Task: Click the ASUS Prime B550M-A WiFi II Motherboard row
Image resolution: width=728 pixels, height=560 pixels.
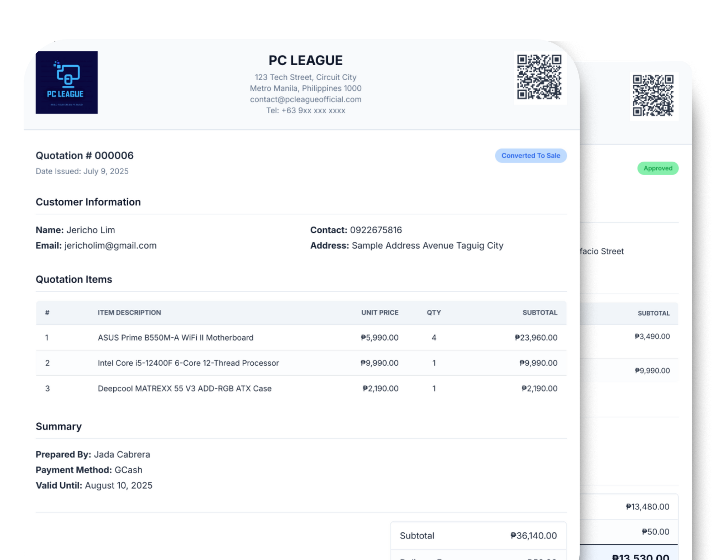Action: (301, 338)
